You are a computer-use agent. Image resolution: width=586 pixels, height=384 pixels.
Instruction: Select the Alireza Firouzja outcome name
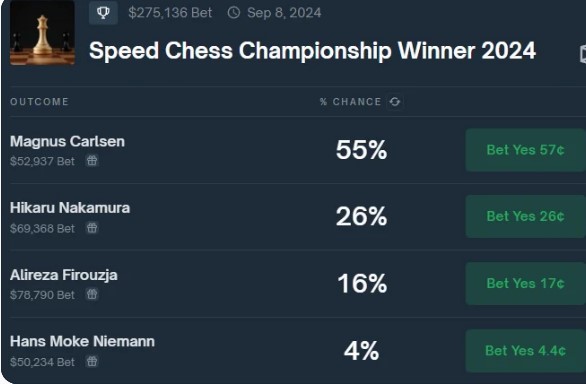pyautogui.click(x=64, y=275)
